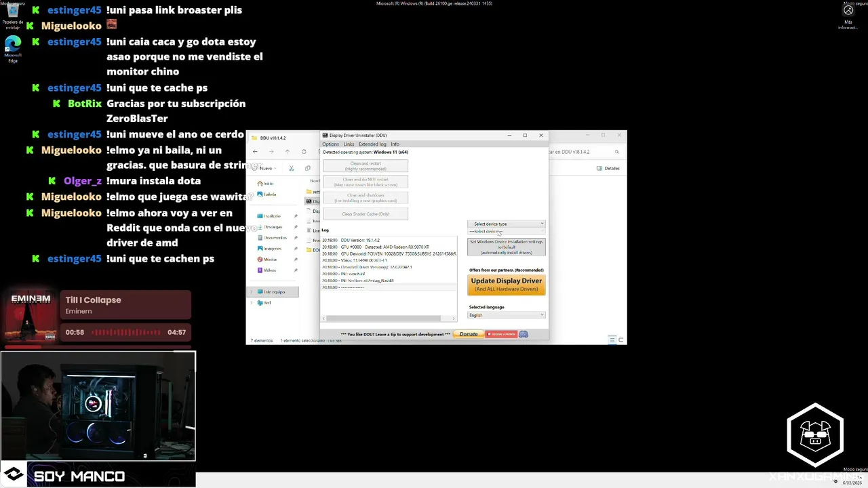Click the Copy icon in Explorer toolbar
868x488 pixels.
click(x=307, y=168)
